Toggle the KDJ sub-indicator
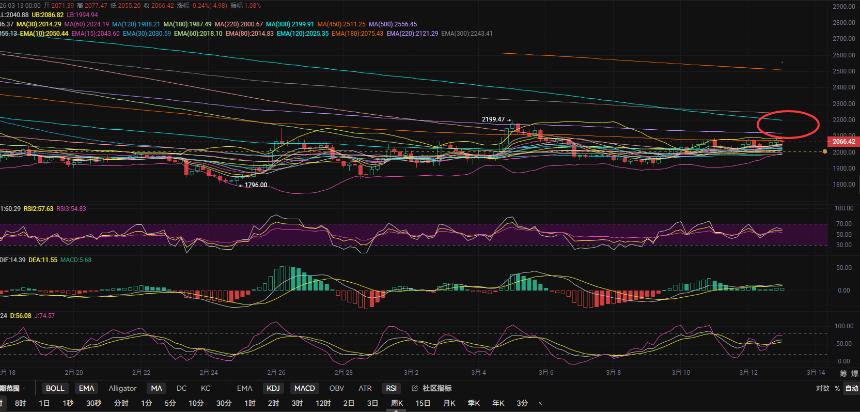Image resolution: width=860 pixels, height=412 pixels. (x=273, y=388)
